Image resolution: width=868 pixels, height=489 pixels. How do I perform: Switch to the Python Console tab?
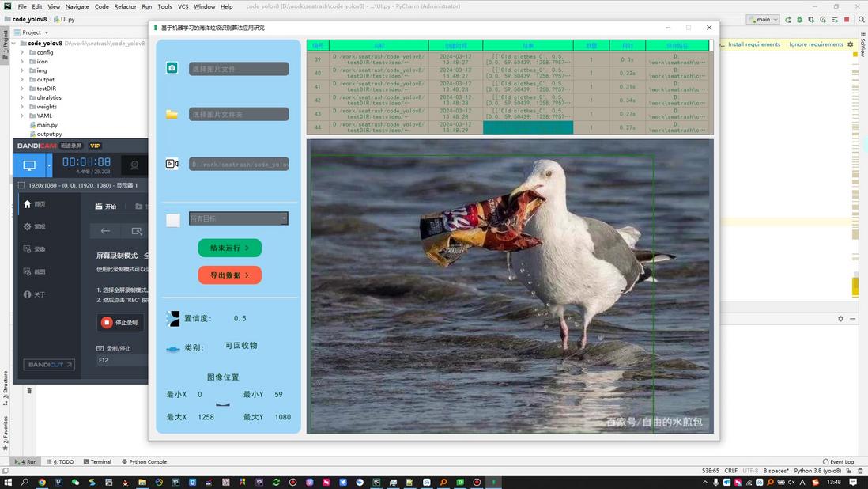click(x=144, y=461)
